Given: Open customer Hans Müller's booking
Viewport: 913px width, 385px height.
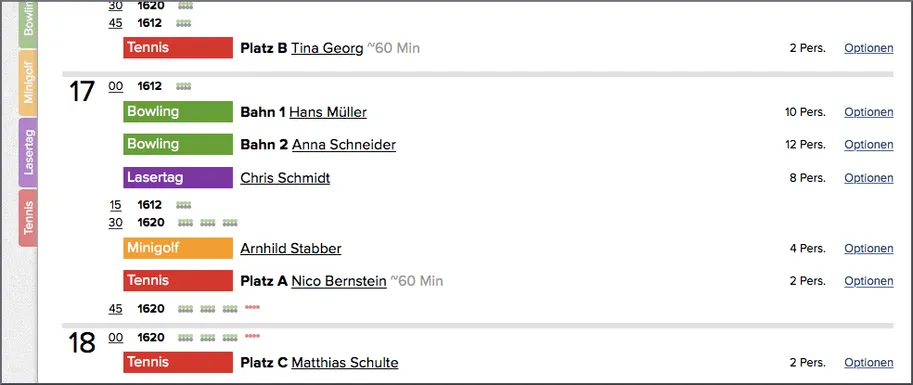Looking at the screenshot, I should (x=328, y=112).
